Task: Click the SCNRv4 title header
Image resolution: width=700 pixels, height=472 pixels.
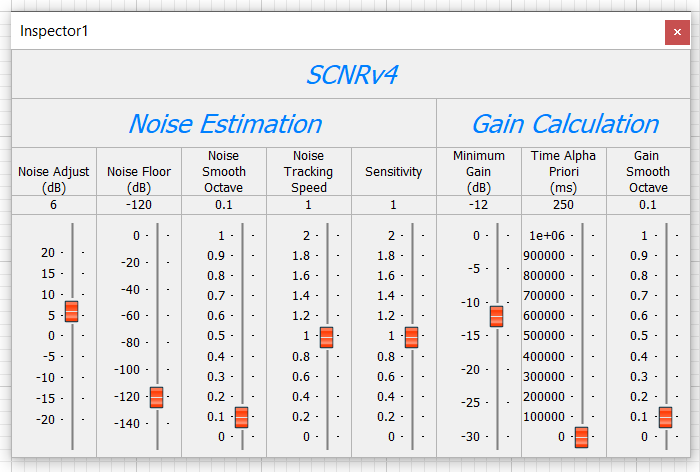Action: 351,75
